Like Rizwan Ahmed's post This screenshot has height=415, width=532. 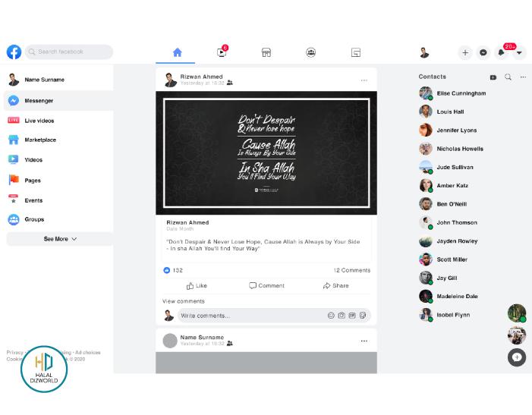196,286
